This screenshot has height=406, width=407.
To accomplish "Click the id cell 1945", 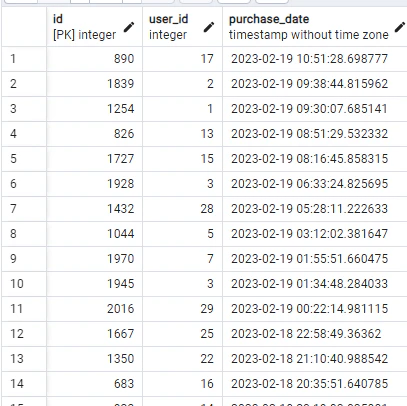I will (x=94, y=284).
